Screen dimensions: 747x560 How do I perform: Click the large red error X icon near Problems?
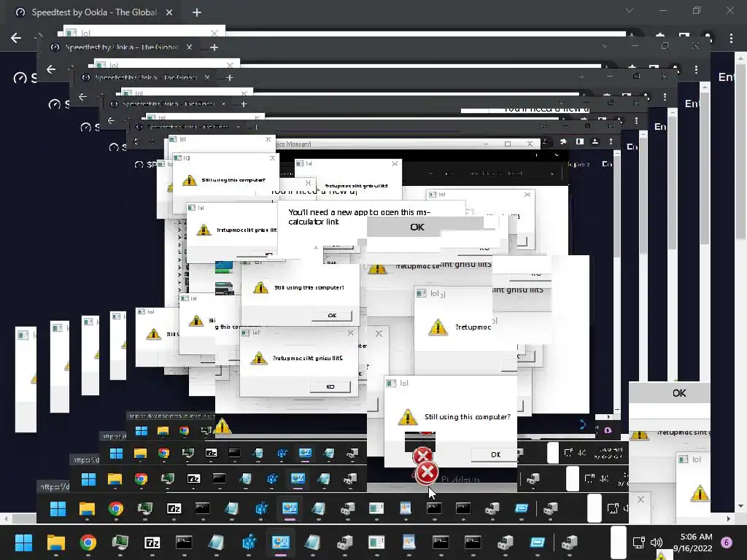pyautogui.click(x=427, y=472)
